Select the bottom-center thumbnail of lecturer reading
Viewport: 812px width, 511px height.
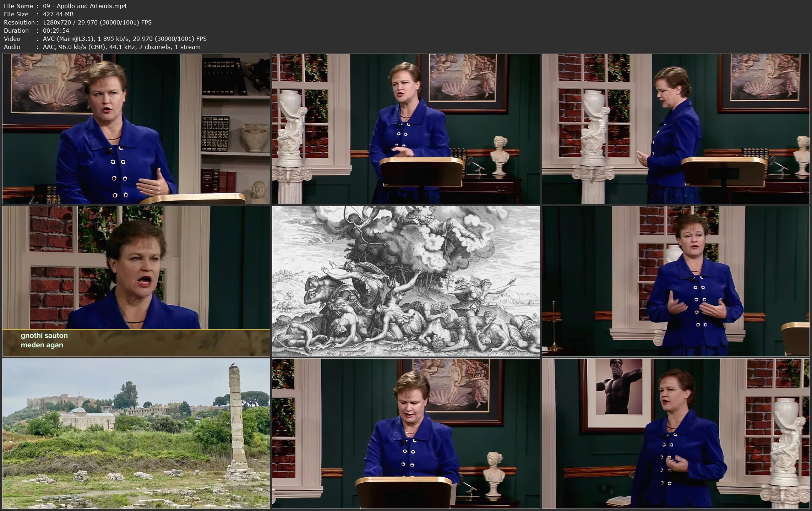pyautogui.click(x=405, y=433)
